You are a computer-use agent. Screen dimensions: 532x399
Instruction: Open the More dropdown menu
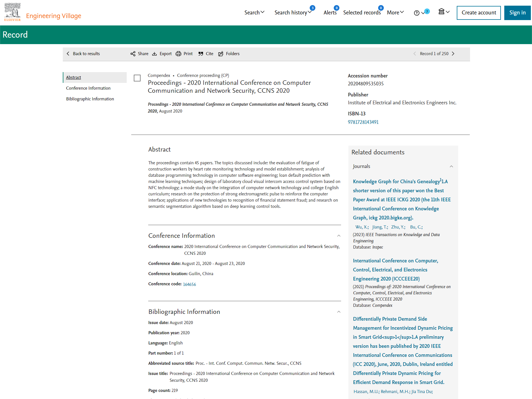[x=395, y=12]
